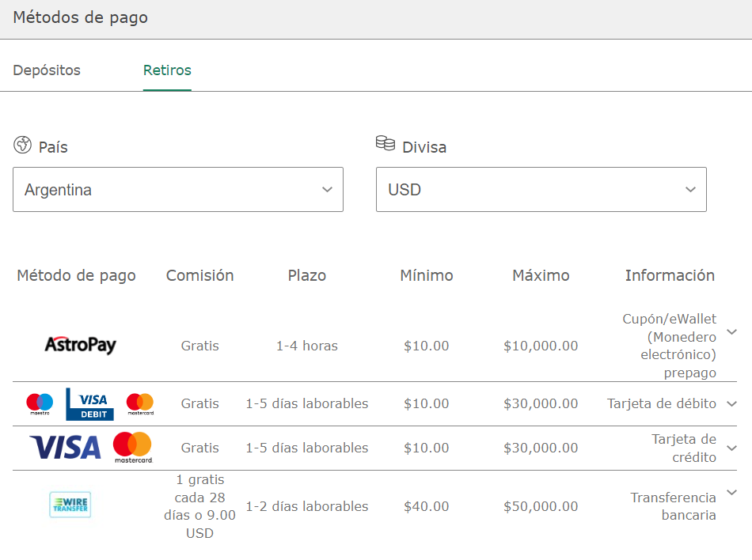
Task: Open the Divisa dropdown showing USD
Action: 541,189
